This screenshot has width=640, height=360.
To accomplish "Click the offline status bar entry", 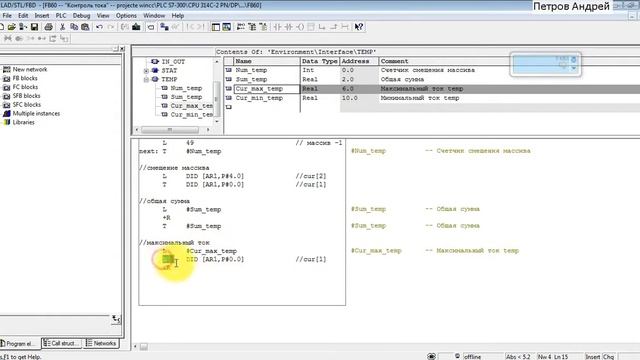I will pos(472,356).
